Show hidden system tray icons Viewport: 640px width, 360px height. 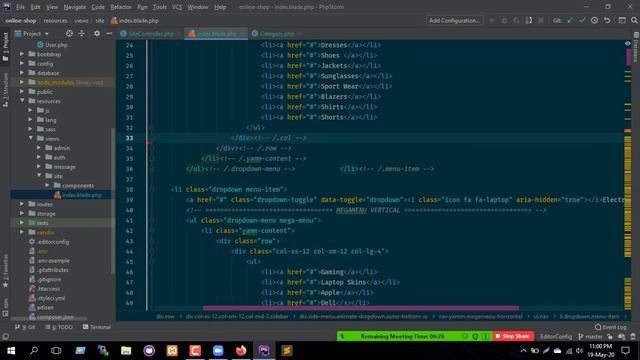pyautogui.click(x=523, y=351)
